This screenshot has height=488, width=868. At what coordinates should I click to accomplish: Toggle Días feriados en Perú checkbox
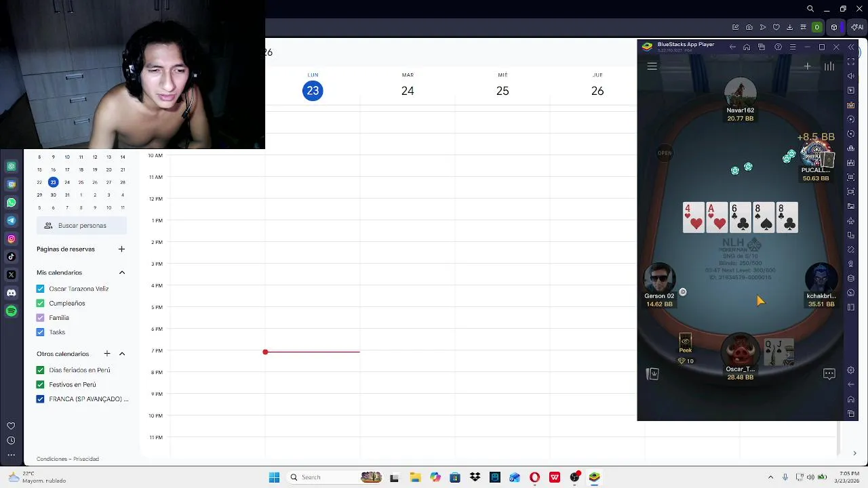[x=40, y=370]
